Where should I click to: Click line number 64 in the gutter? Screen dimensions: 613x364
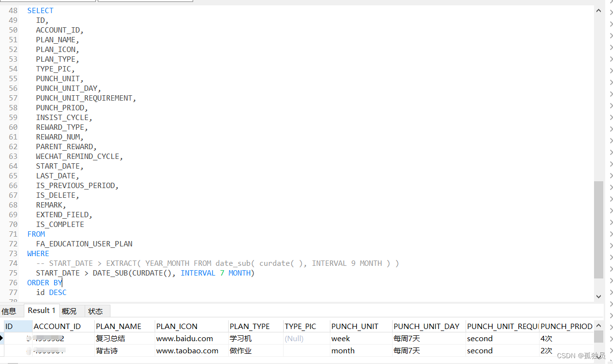pos(13,166)
